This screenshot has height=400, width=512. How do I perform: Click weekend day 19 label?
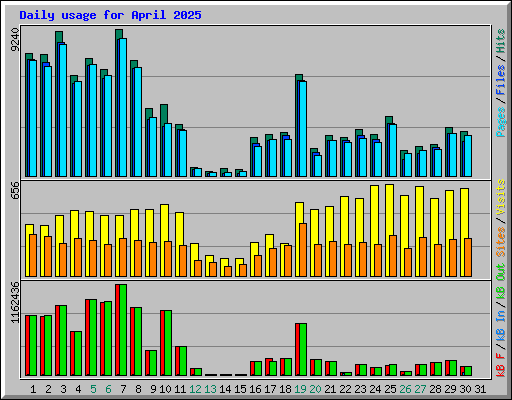pos(300,389)
